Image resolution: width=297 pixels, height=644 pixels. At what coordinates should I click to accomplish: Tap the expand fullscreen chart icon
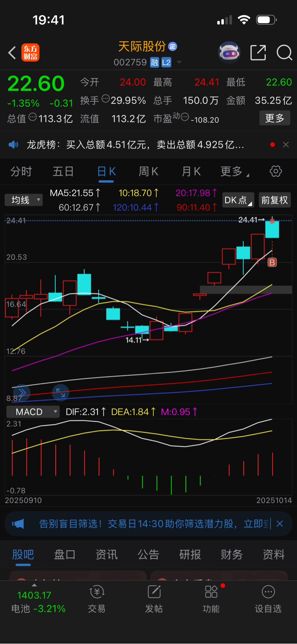point(61,393)
